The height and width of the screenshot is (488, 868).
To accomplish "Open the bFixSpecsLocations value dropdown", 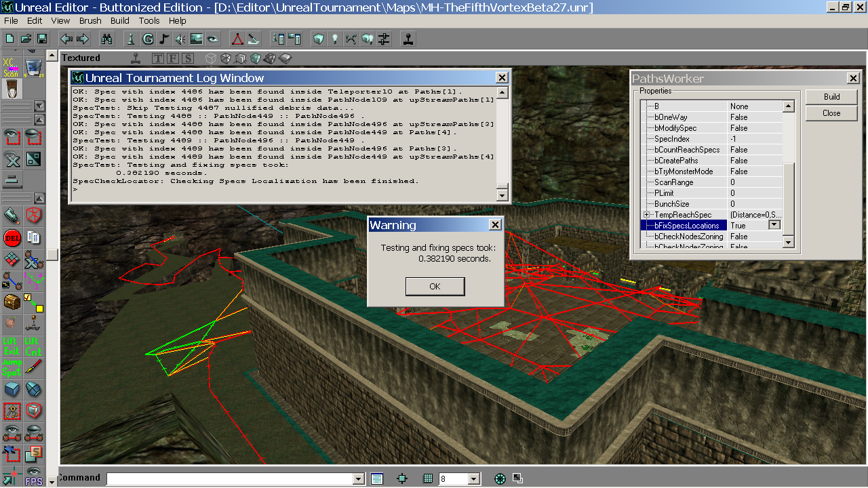I will (774, 225).
